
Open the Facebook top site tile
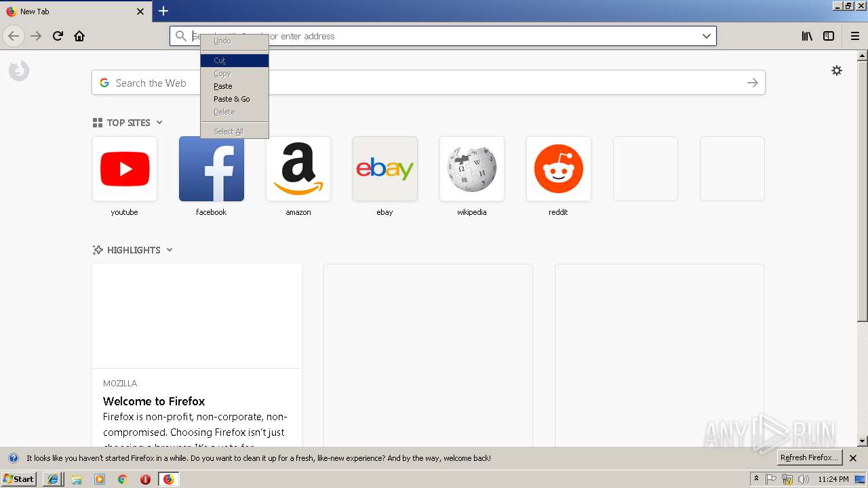tap(212, 169)
